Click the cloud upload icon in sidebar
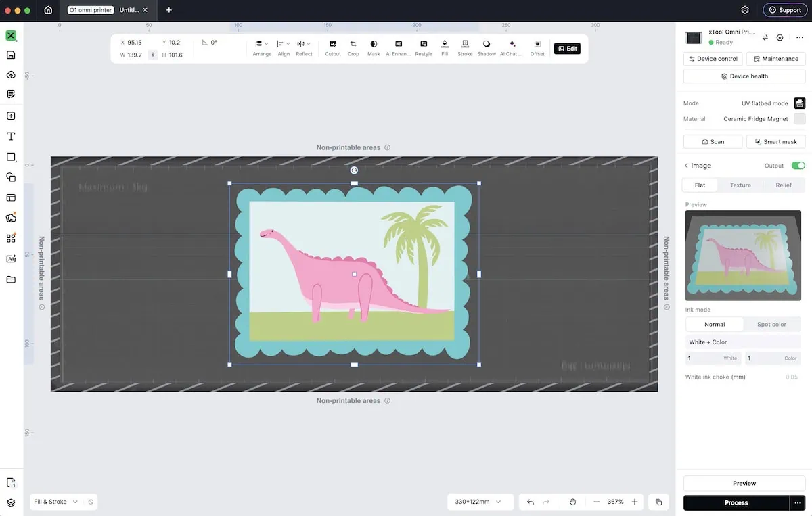The width and height of the screenshot is (812, 516). click(11, 74)
